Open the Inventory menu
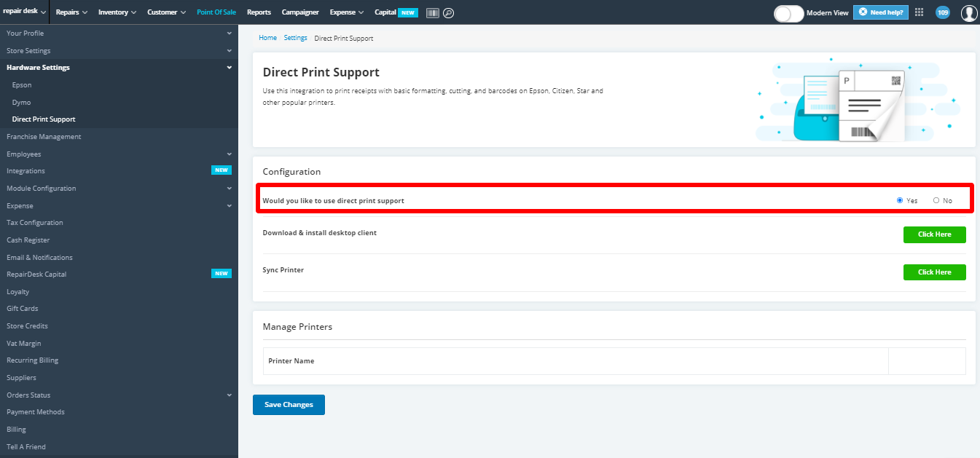This screenshot has width=980, height=458. click(x=117, y=12)
